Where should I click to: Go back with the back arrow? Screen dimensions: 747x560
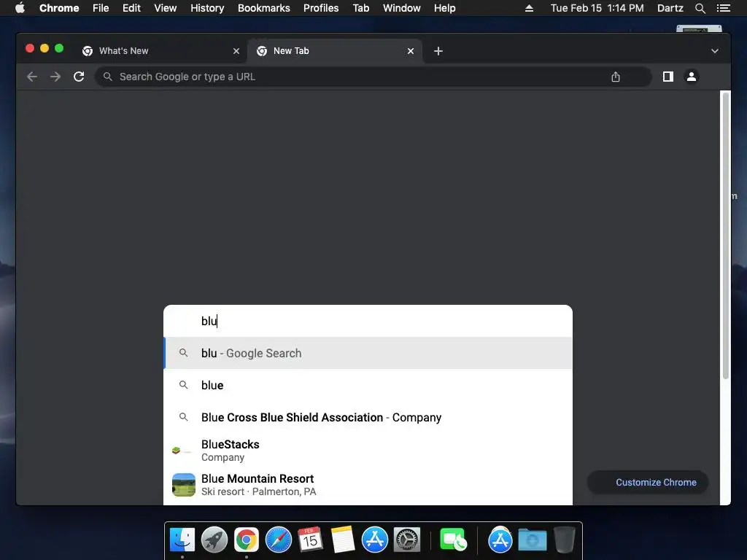coord(32,77)
